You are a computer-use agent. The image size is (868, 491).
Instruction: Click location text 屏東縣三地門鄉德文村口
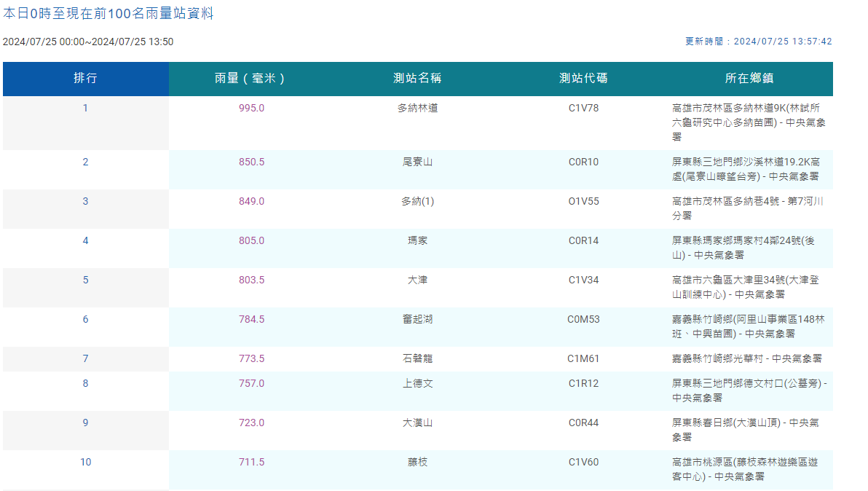[728, 384]
